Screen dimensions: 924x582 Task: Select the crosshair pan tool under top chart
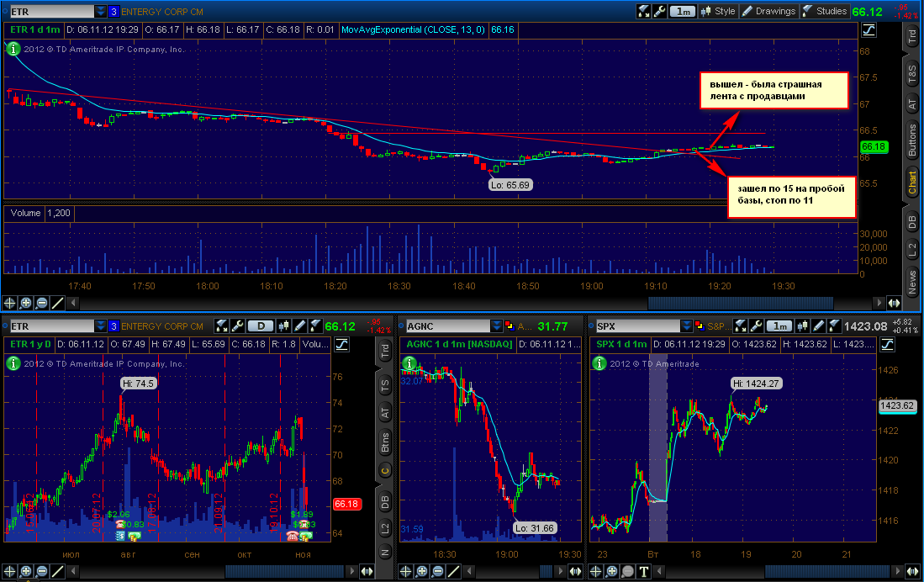point(9,303)
